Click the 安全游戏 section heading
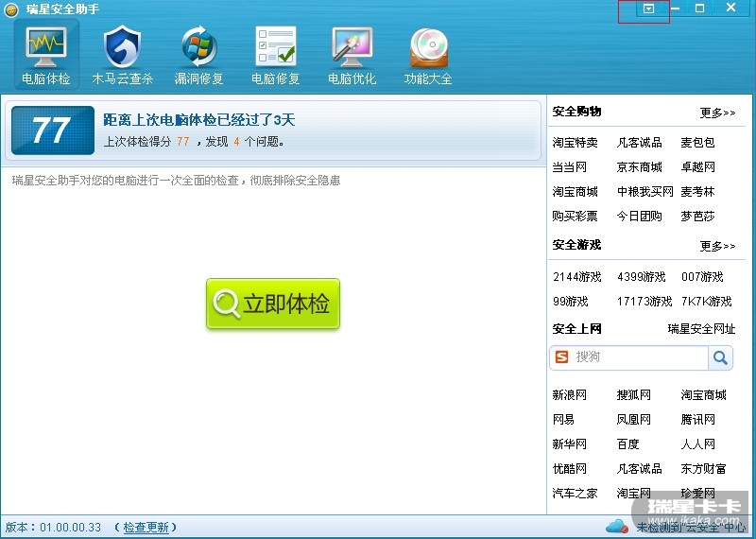Viewport: 756px width, 539px height. [x=576, y=245]
